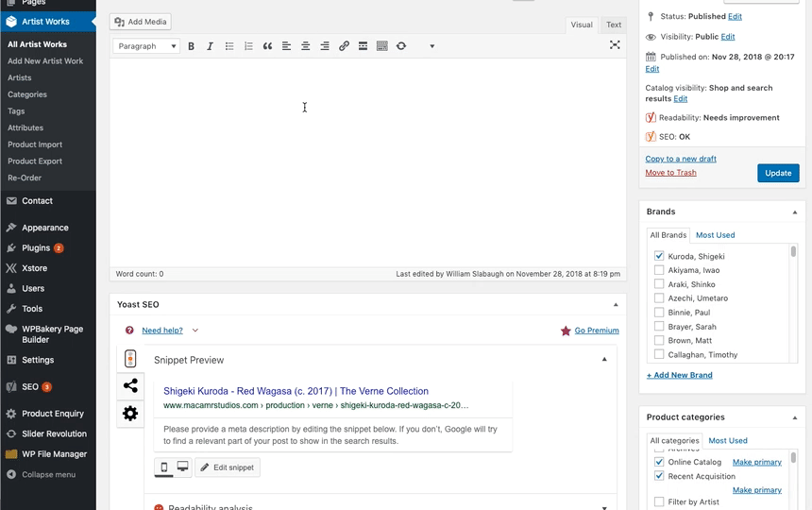The height and width of the screenshot is (510, 812).
Task: Click the Yoast help question-mark icon
Action: (129, 331)
